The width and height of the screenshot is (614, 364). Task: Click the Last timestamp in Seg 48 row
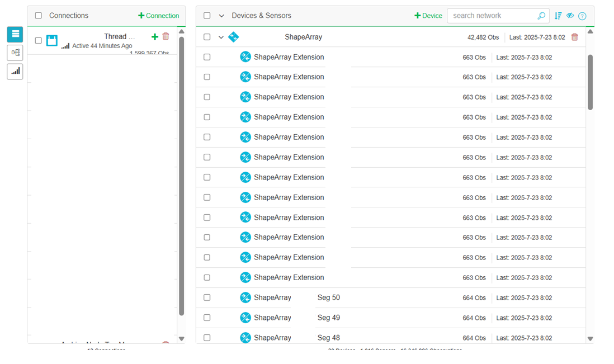coord(525,338)
